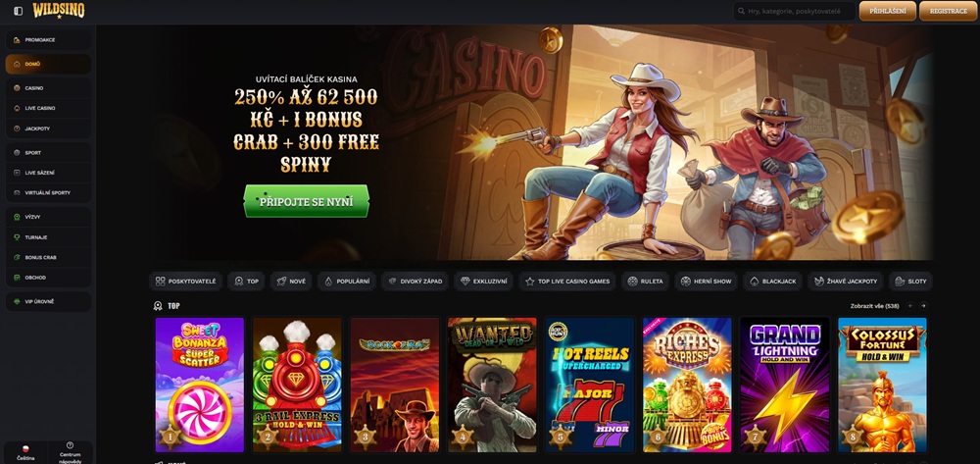The height and width of the screenshot is (464, 980).
Task: Open the Live Casino sidebar section
Action: (x=48, y=108)
